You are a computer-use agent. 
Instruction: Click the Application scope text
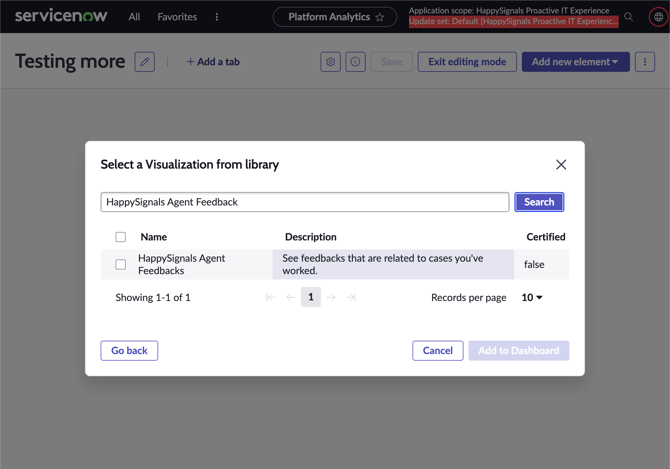click(x=508, y=11)
